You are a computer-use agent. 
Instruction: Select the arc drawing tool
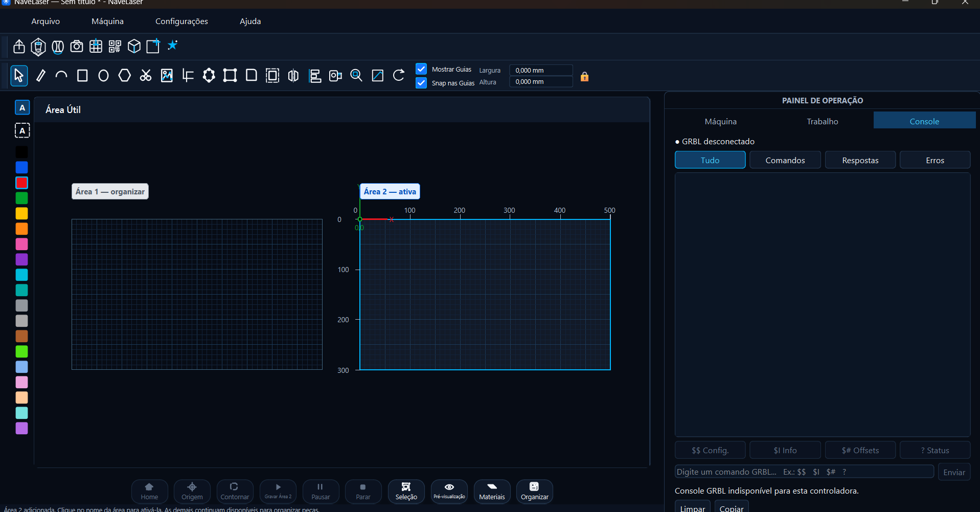(x=61, y=76)
